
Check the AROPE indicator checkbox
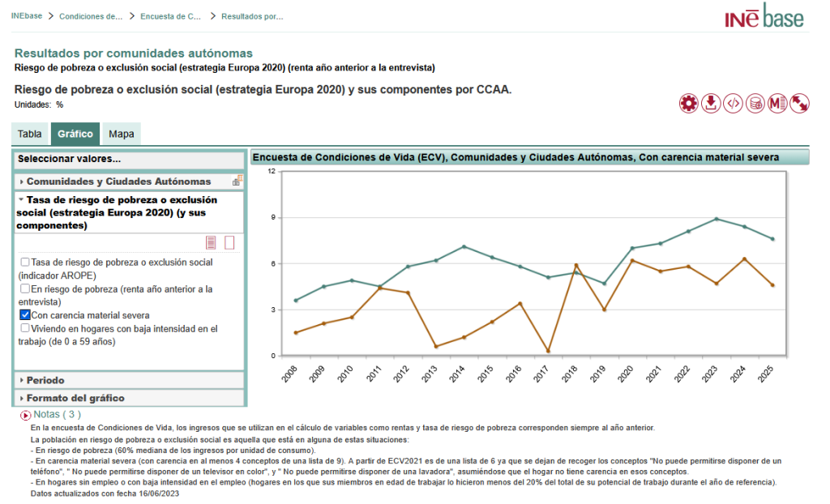tap(25, 263)
